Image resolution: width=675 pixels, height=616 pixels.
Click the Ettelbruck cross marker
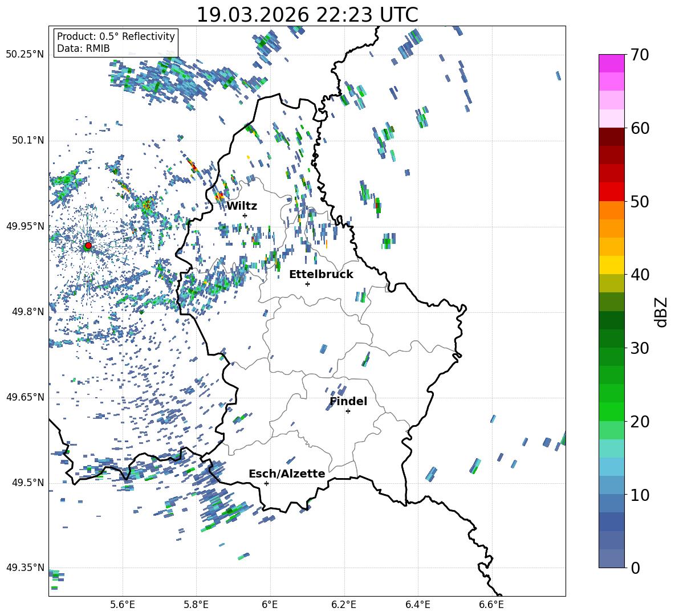307,284
